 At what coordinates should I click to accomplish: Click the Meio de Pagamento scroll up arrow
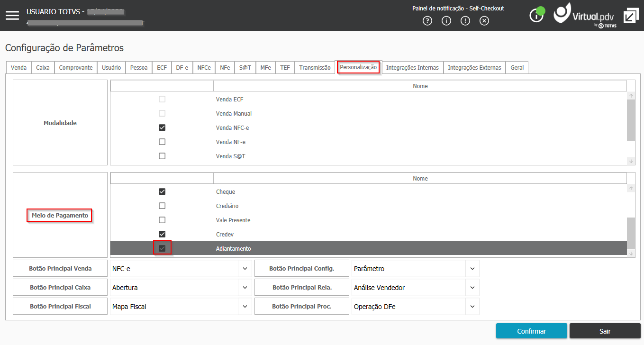click(631, 188)
